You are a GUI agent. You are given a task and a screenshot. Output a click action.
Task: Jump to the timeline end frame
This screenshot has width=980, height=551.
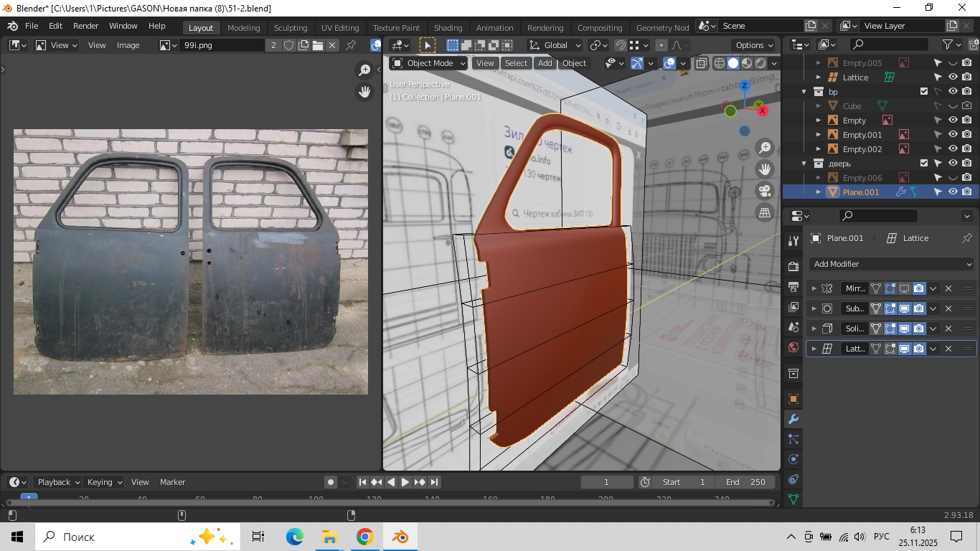click(434, 482)
